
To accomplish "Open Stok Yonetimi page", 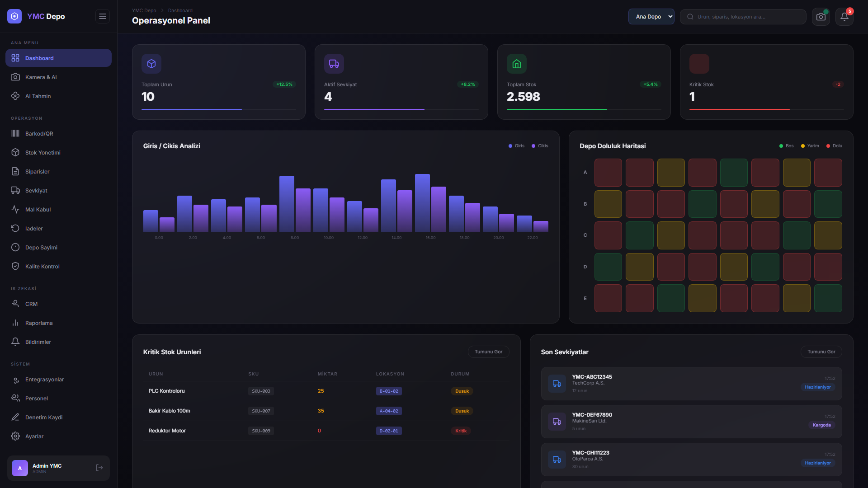I will coord(58,152).
